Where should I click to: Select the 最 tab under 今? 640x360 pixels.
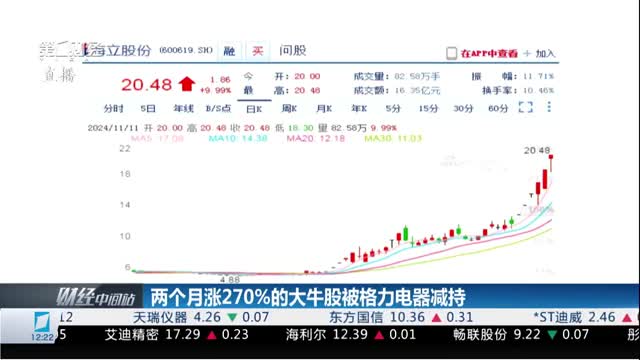[248, 90]
